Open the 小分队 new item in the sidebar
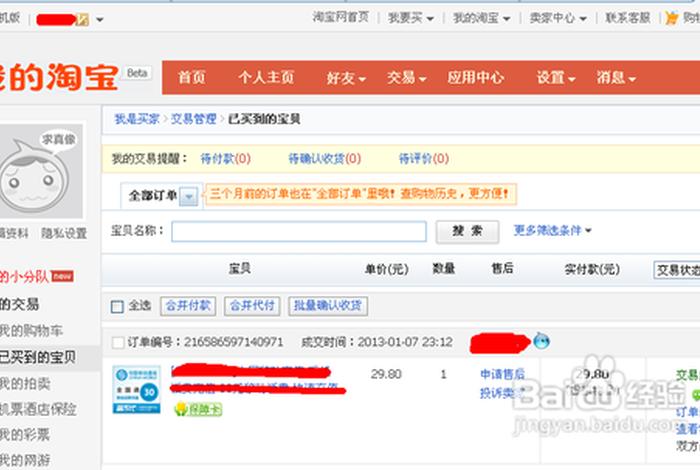The height and width of the screenshot is (470, 700). [x=37, y=277]
